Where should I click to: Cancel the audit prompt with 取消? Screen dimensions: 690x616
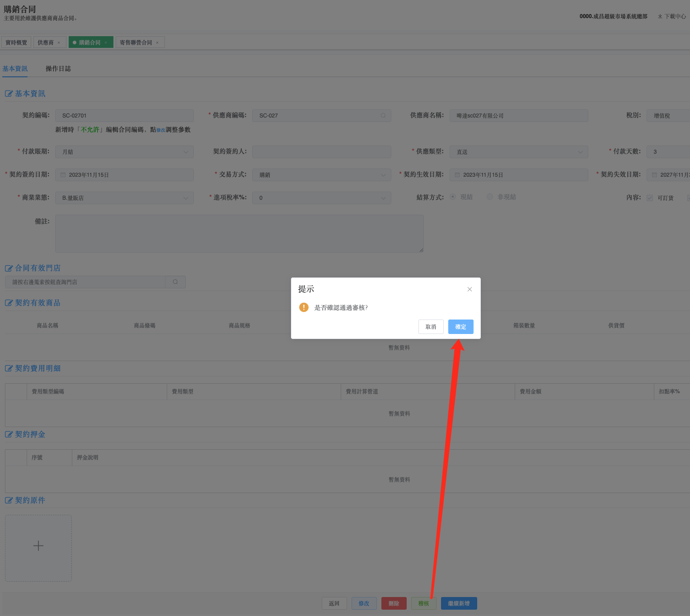[x=431, y=327]
